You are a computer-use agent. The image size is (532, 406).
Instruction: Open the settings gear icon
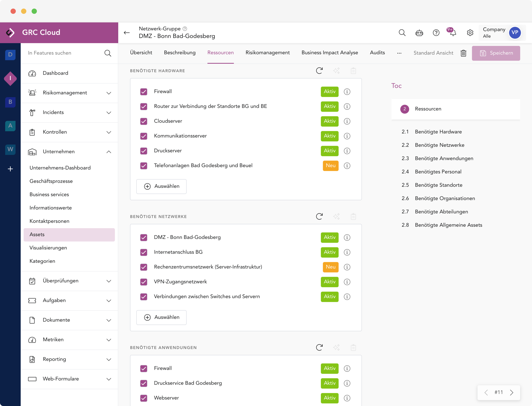point(470,33)
